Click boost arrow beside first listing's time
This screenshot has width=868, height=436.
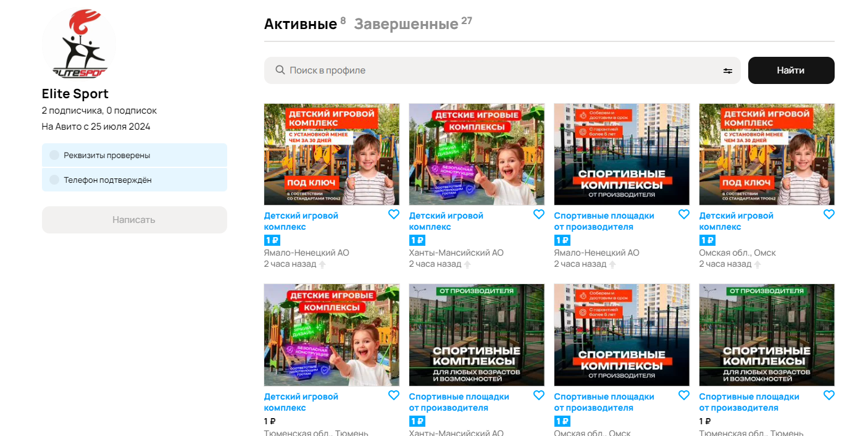point(322,264)
